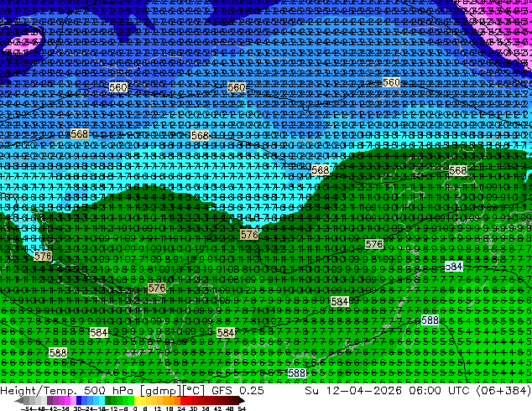The image size is (532, 411).
Task: Click the 576 label nearest the left edge
Action: click(x=43, y=256)
